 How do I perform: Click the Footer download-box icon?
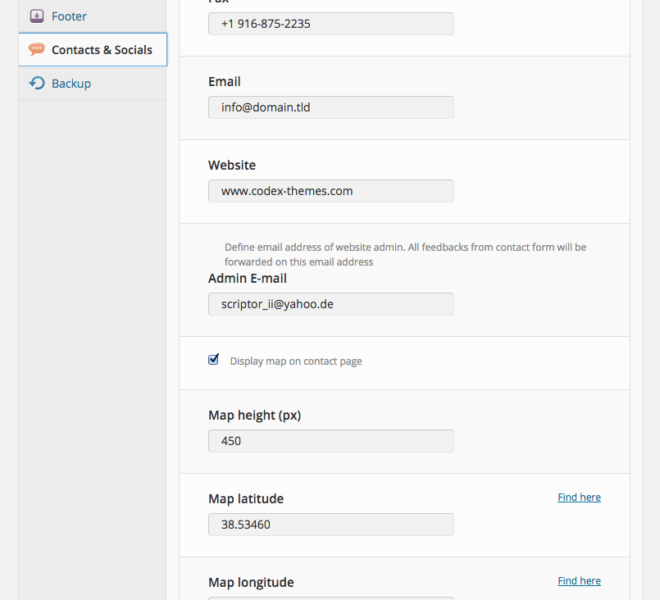pyautogui.click(x=37, y=16)
